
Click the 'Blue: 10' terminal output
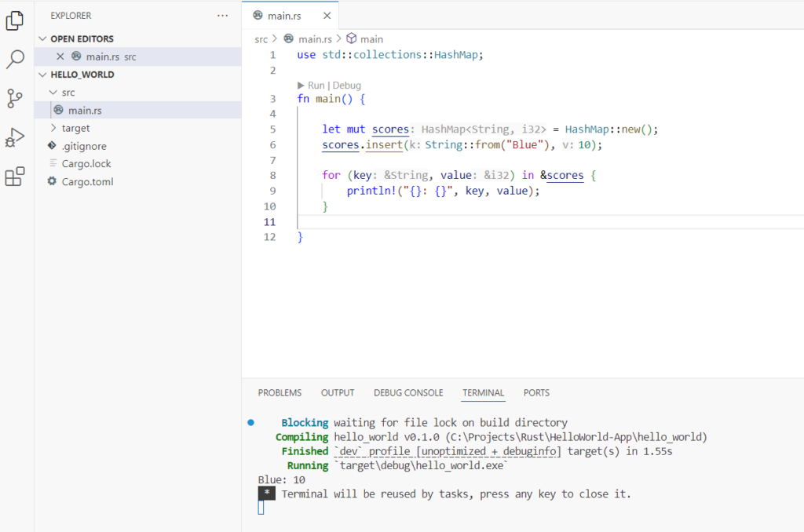pos(282,479)
